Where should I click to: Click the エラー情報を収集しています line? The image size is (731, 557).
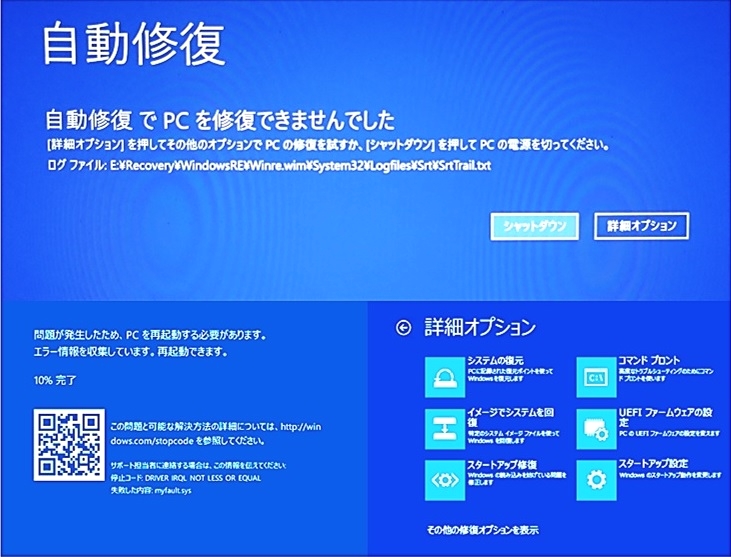[131, 352]
